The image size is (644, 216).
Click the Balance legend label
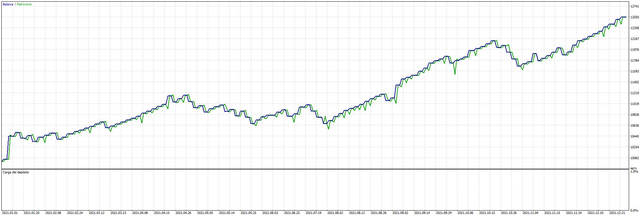tap(8, 4)
